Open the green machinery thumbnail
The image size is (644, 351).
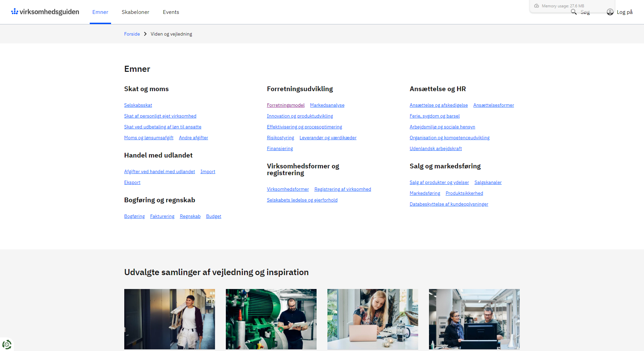point(271,319)
